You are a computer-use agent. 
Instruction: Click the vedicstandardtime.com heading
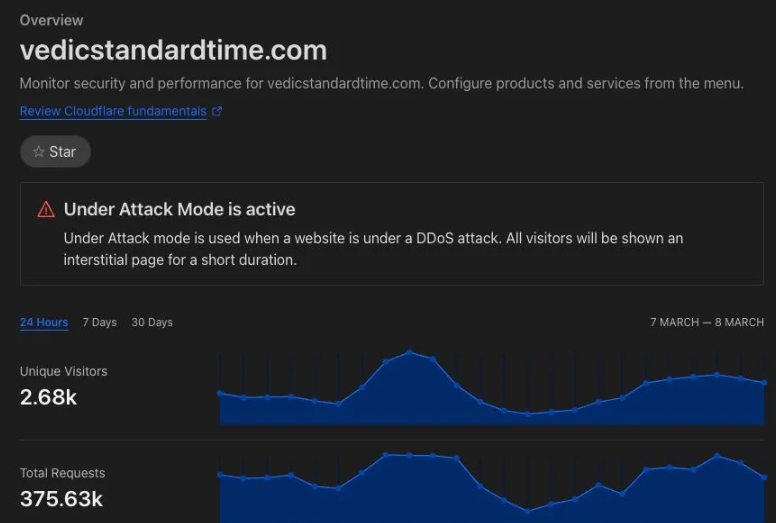coord(173,50)
